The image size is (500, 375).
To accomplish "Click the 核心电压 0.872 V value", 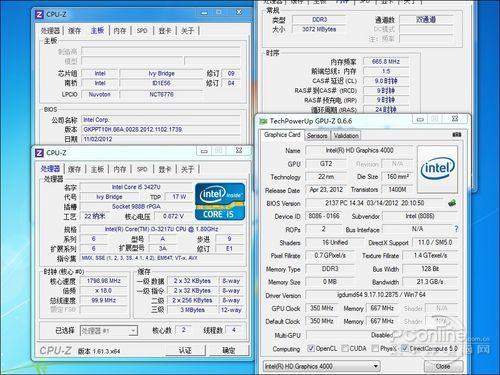I will 173,216.
